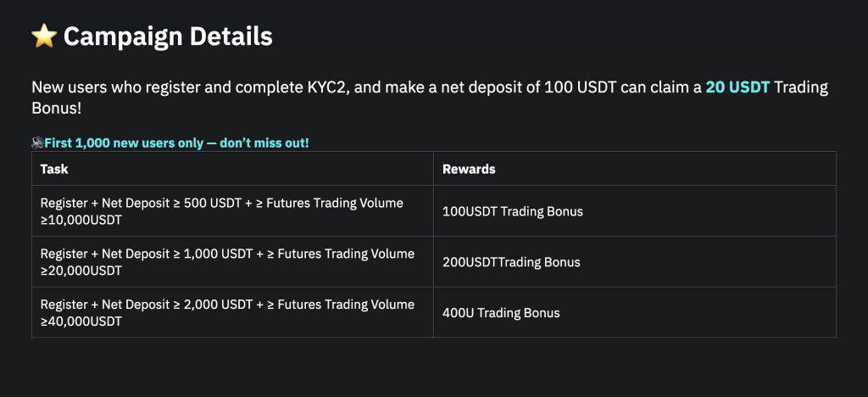Click the word 'Bonus!' ending the description
The image size is (868, 397).
57,110
